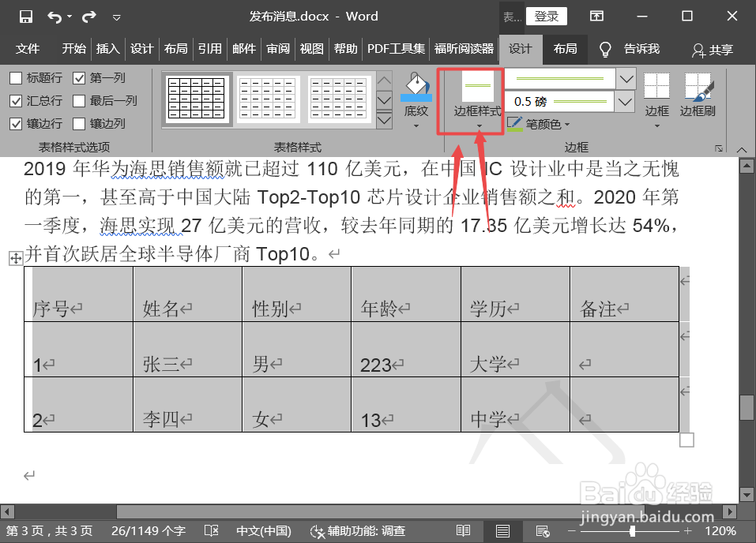Image resolution: width=756 pixels, height=543 pixels.
Task: Click the 姓名 table header cell
Action: pos(187,294)
